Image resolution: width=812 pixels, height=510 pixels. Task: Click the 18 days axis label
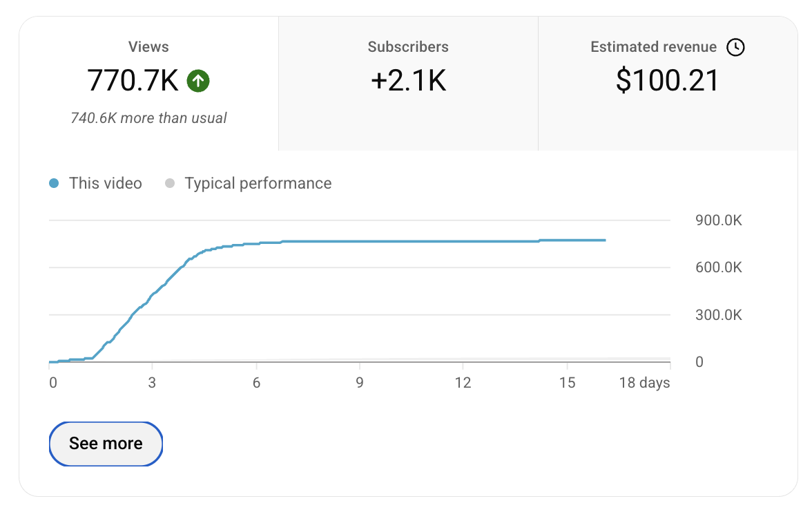[x=644, y=383]
